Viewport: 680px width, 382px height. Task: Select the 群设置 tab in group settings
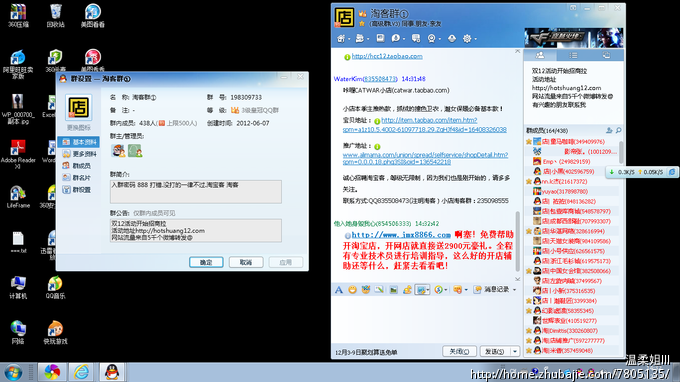(x=78, y=189)
